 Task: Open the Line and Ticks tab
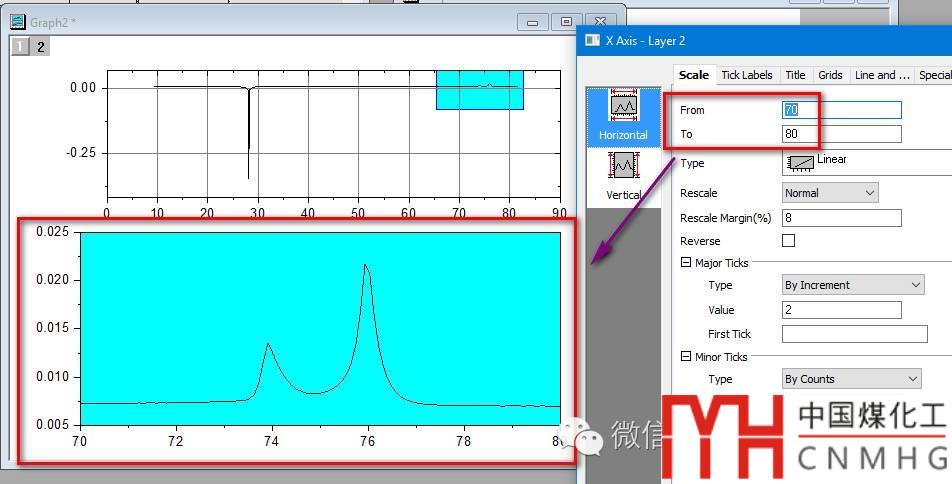[882, 75]
